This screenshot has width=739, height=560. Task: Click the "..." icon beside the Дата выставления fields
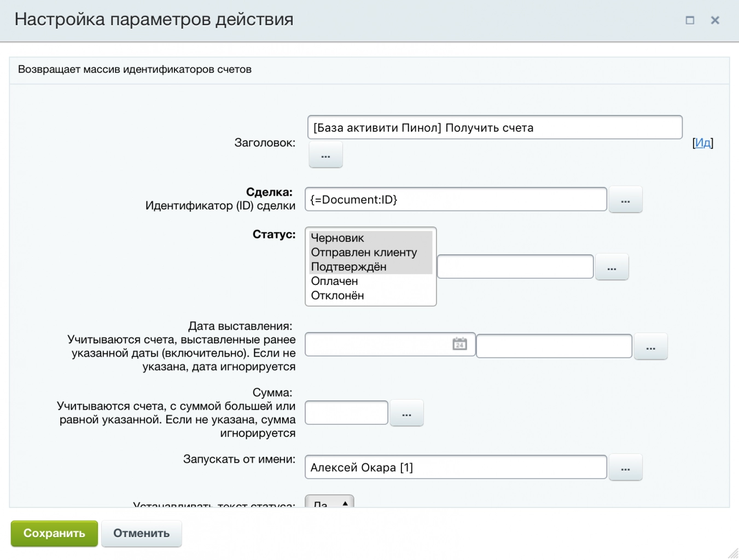650,346
